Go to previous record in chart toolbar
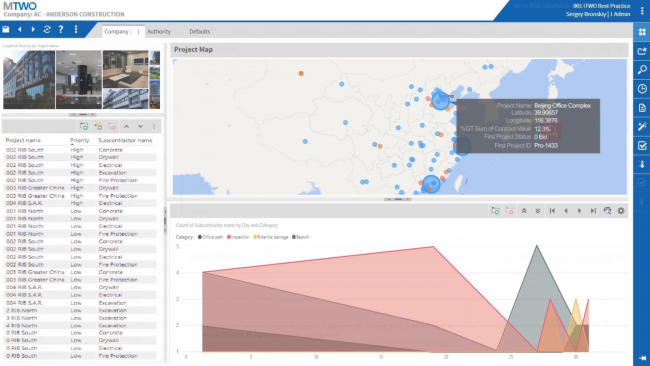 tap(566, 211)
